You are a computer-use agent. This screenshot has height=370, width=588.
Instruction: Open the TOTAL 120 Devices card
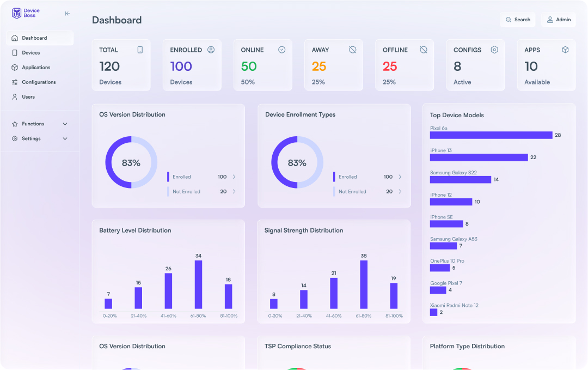click(121, 65)
